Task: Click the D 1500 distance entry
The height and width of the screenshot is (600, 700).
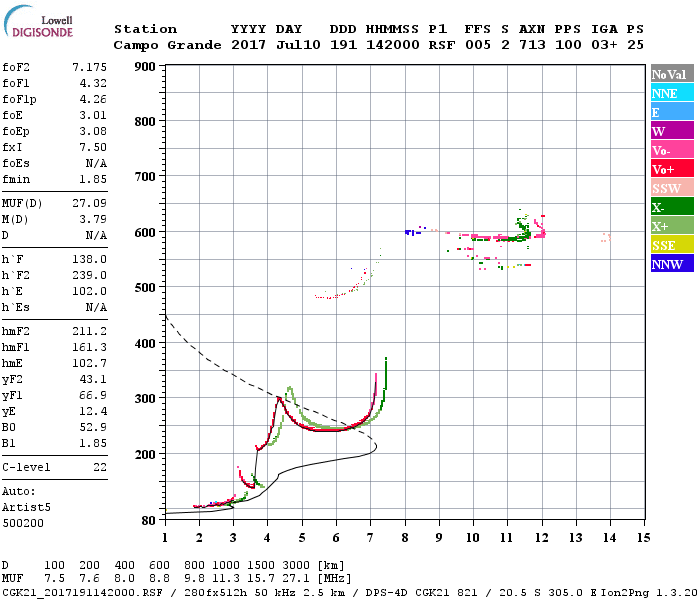Action: 261,566
